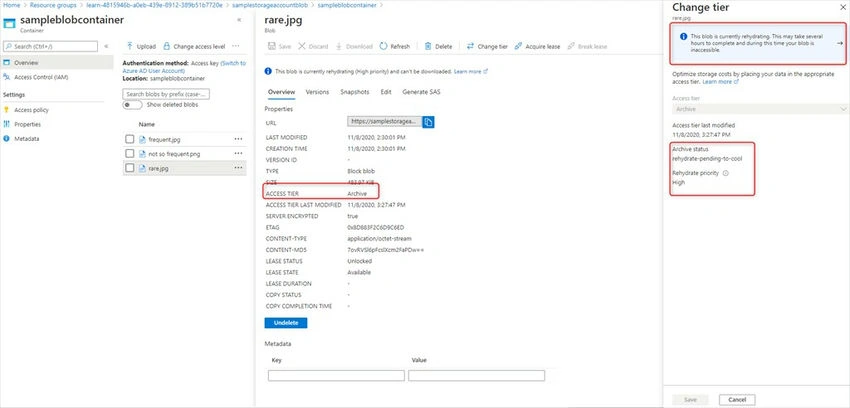The height and width of the screenshot is (408, 850).
Task: Focus the Search blobs by prefix field
Action: tap(166, 94)
